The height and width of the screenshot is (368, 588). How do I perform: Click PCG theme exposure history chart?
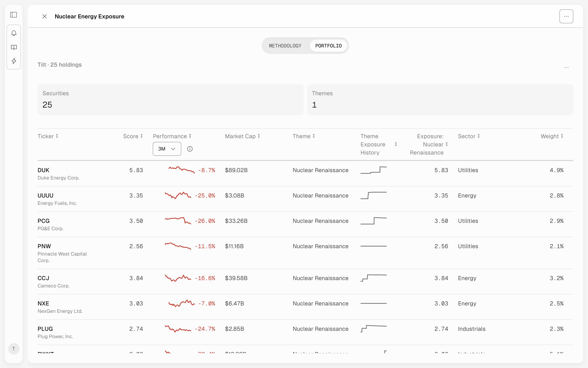[x=373, y=221]
